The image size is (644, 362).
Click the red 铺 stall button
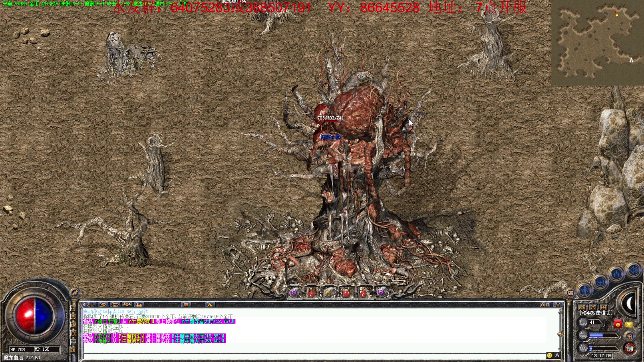click(x=630, y=348)
